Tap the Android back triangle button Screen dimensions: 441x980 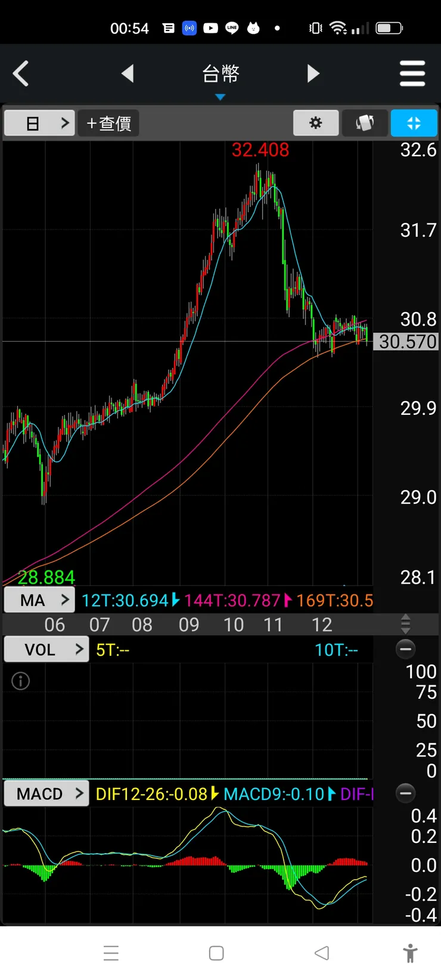[x=322, y=953]
